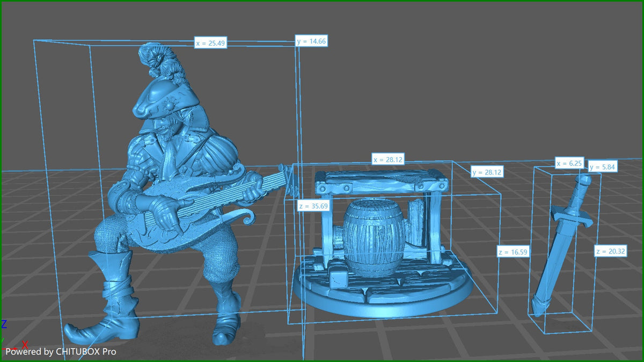The height and width of the screenshot is (362, 644).
Task: Click the sword's y = 5.84 dimension label
Action: (x=603, y=167)
